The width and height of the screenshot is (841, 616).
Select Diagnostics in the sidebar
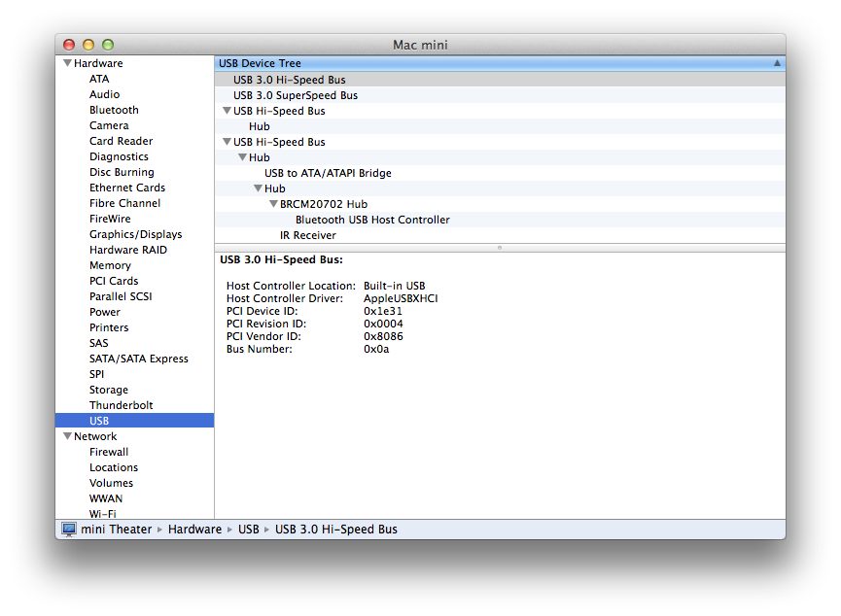(119, 156)
